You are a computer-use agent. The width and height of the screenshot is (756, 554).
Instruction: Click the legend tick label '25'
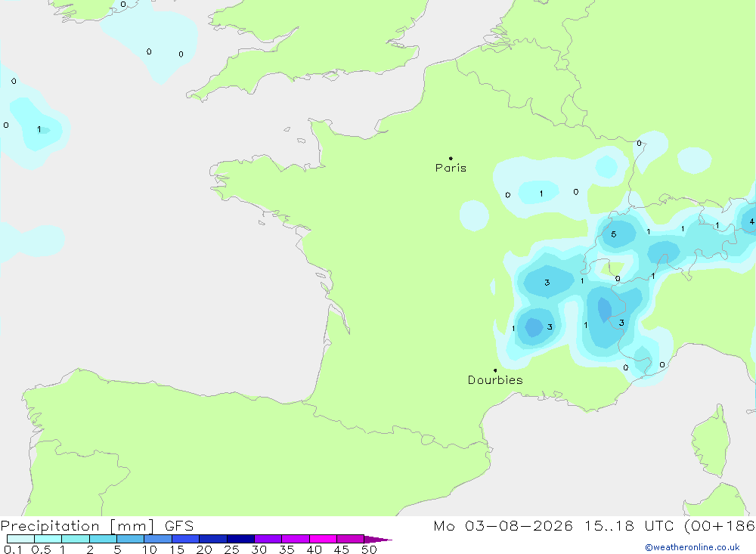(x=232, y=549)
